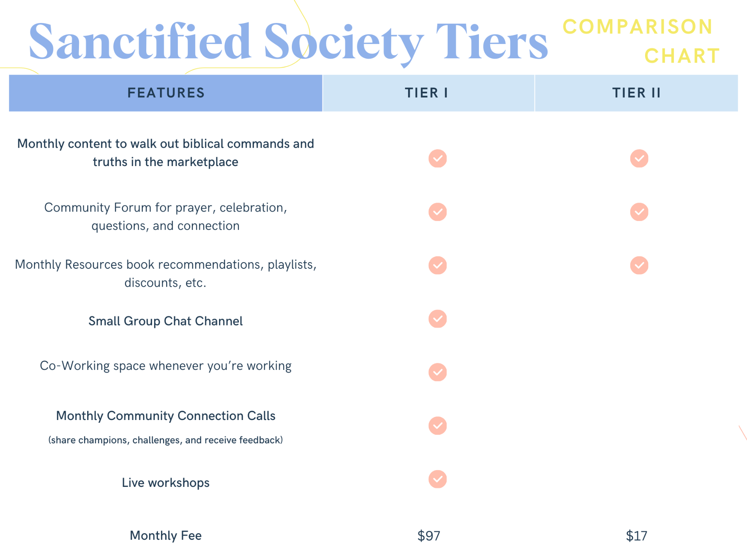This screenshot has height=560, width=747.
Task: Click checkmark for Small Group Chat Channel
Action: pos(437,319)
